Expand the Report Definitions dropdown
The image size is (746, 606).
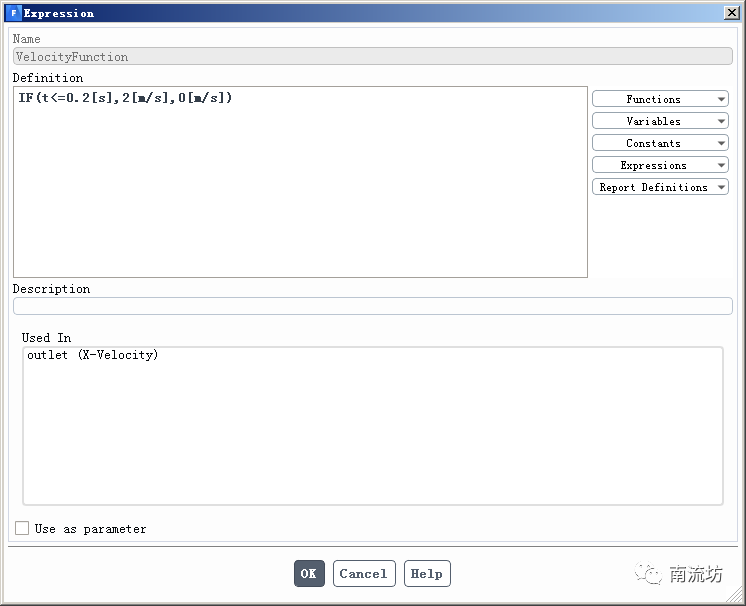(x=660, y=187)
